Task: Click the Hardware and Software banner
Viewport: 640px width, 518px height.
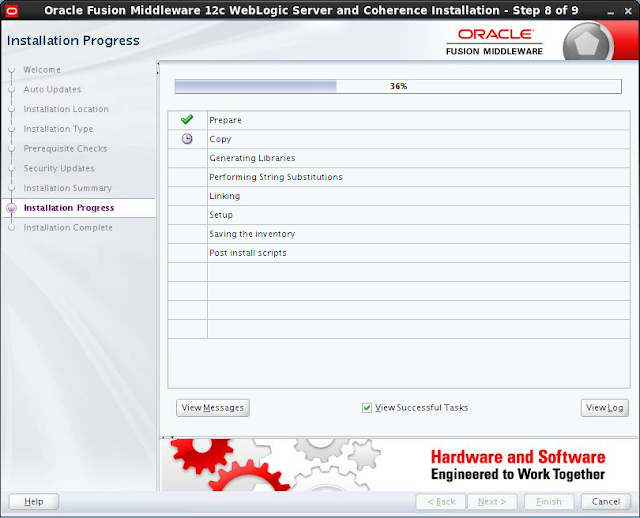Action: click(x=400, y=465)
